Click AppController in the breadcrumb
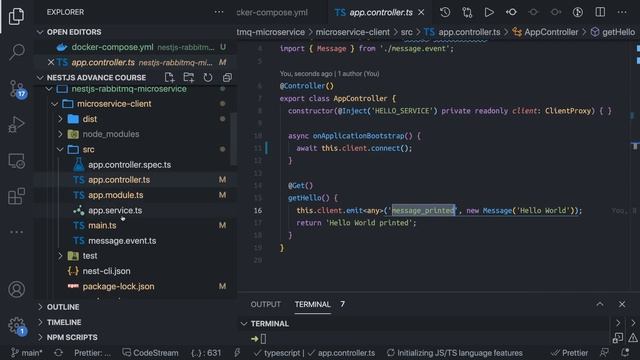Image resolution: width=640 pixels, height=360 pixels. coord(551,32)
